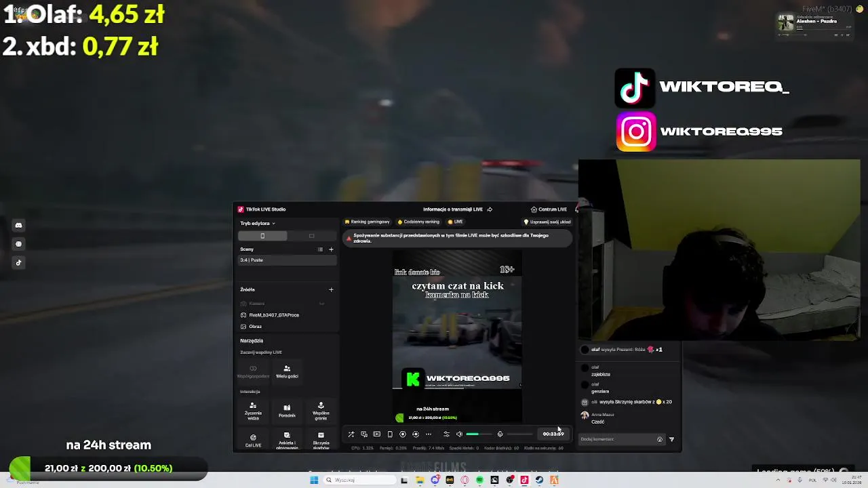Adjust the microphone volume slider
This screenshot has height=488, width=868.
(x=519, y=434)
